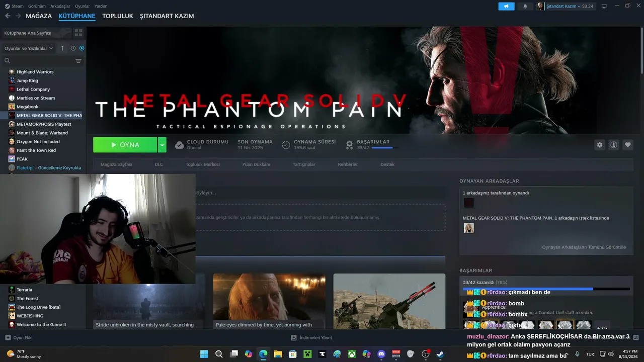Open the Tartışmalar tab
Viewport: 644px width, 362px height.
(304, 164)
